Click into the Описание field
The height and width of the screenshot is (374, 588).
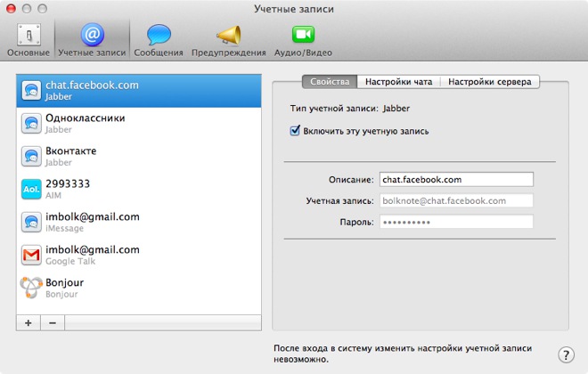[456, 180]
